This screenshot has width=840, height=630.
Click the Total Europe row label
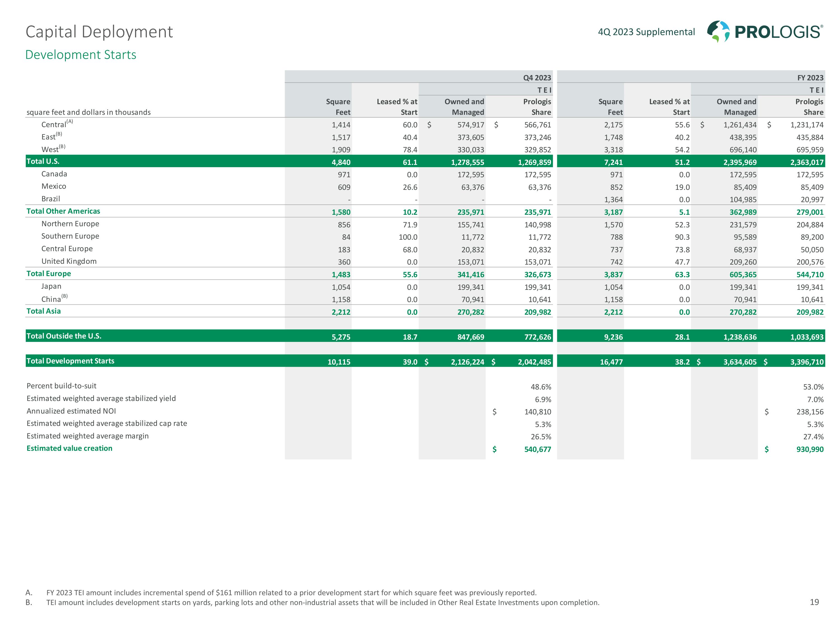point(49,274)
